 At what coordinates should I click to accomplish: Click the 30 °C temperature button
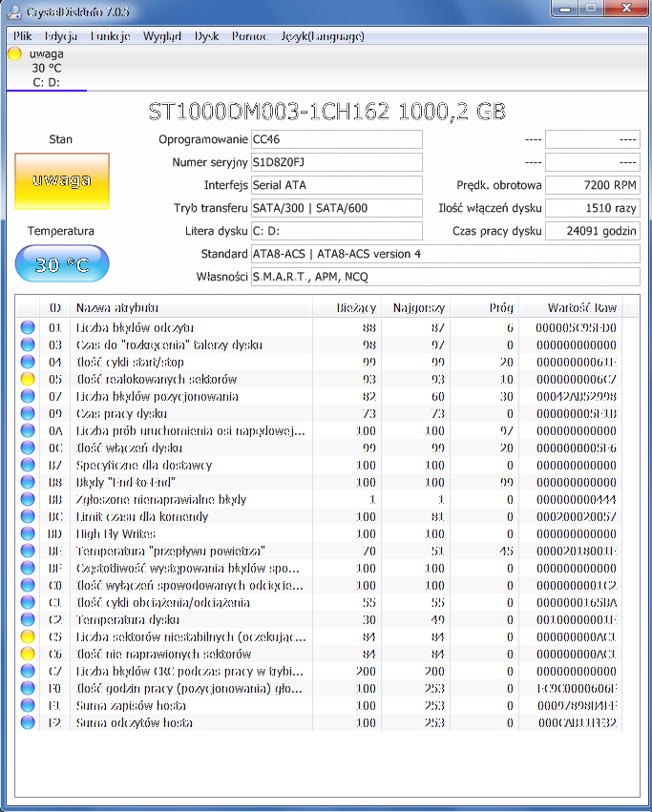point(62,263)
